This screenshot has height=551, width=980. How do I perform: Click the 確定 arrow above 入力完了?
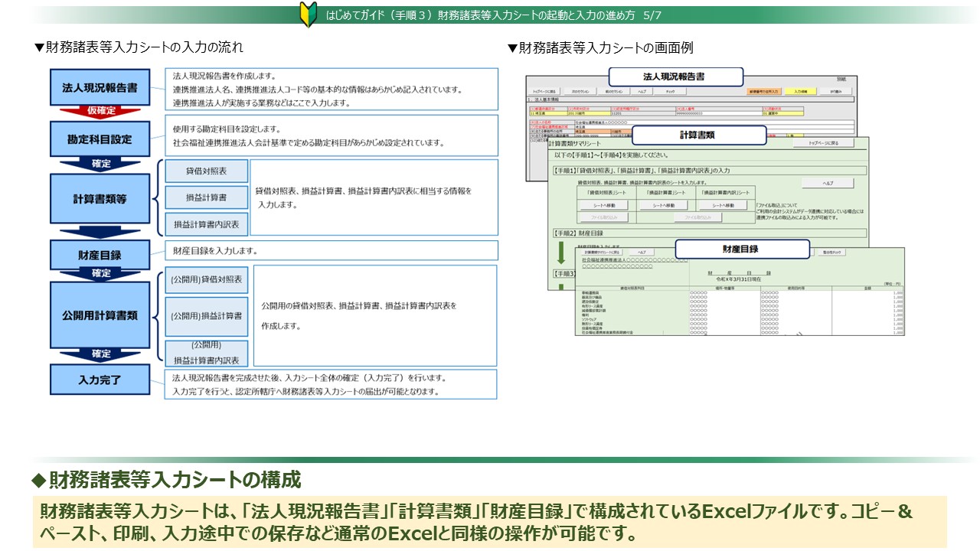pyautogui.click(x=100, y=354)
